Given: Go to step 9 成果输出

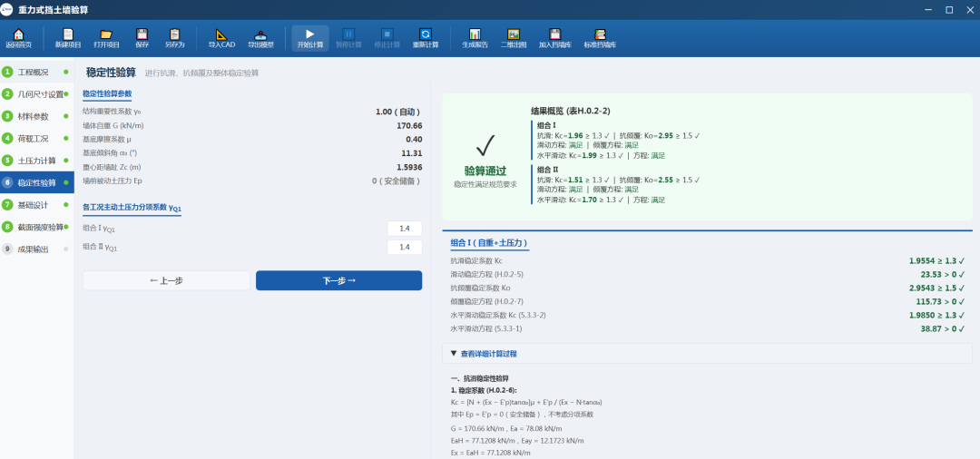Looking at the screenshot, I should tap(37, 249).
